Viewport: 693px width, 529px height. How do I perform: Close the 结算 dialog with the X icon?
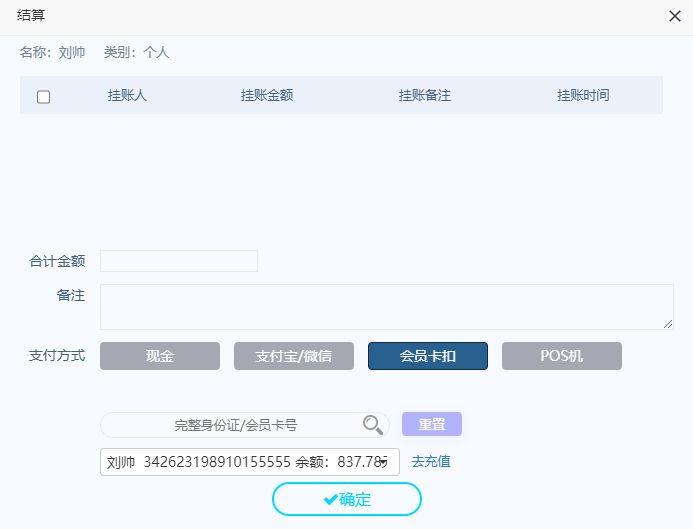pyautogui.click(x=674, y=16)
